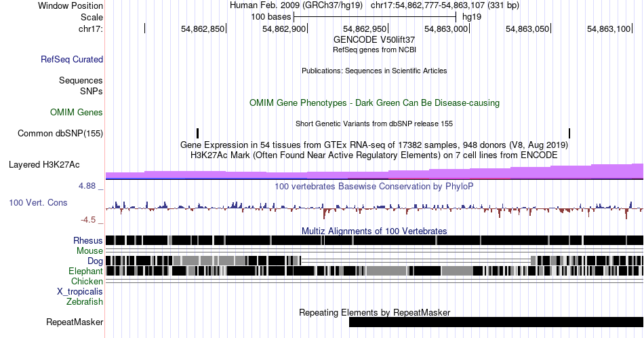Click Short Genetic Variants from dbSNP title

coord(374,124)
